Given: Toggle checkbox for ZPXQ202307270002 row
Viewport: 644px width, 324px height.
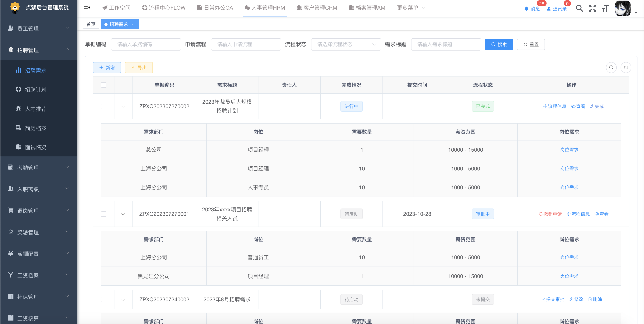Looking at the screenshot, I should [x=104, y=106].
